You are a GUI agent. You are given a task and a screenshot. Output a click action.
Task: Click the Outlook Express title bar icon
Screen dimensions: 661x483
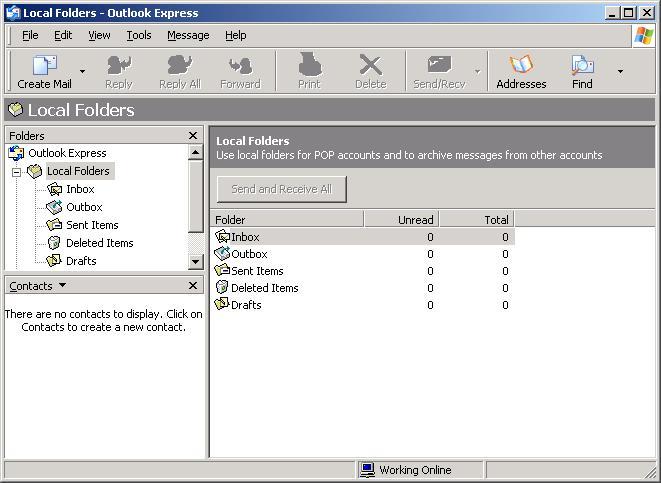[x=13, y=13]
